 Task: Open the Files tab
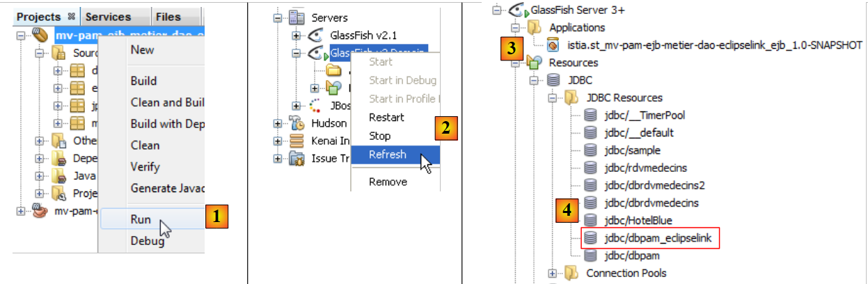[x=168, y=17]
